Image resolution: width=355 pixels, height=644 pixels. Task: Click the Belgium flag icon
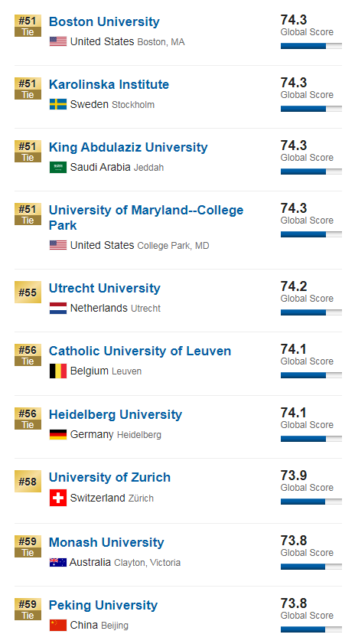58,371
